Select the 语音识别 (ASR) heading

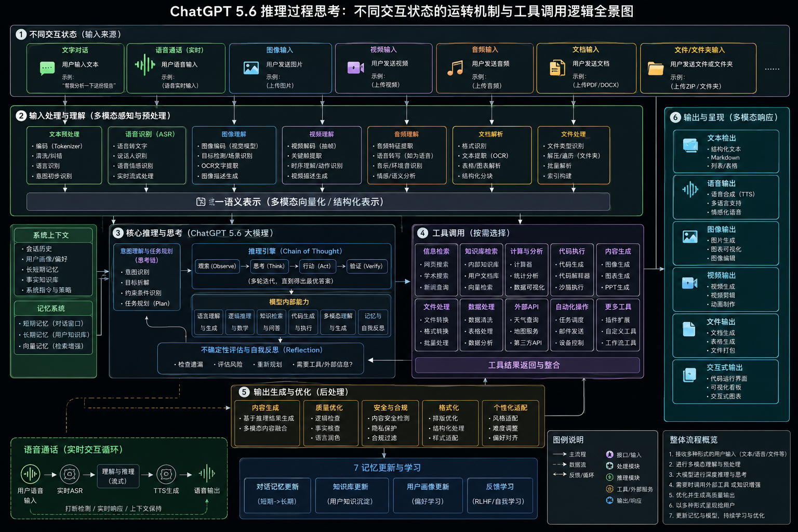150,134
